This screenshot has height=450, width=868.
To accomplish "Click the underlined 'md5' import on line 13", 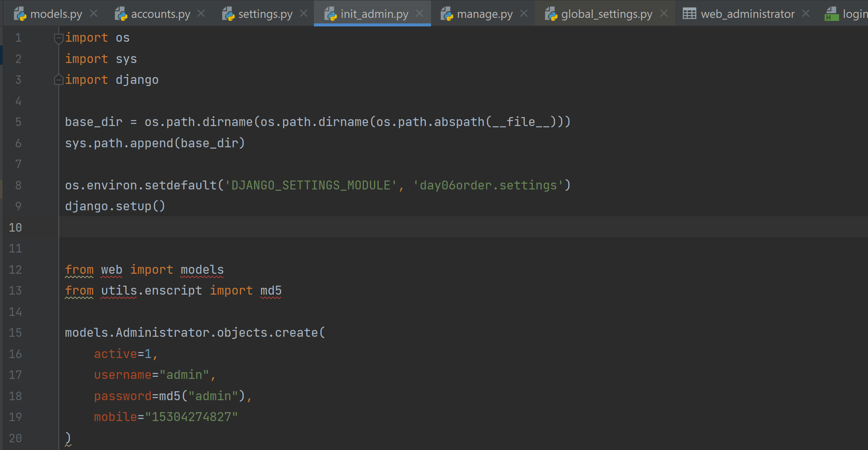I will pyautogui.click(x=271, y=290).
